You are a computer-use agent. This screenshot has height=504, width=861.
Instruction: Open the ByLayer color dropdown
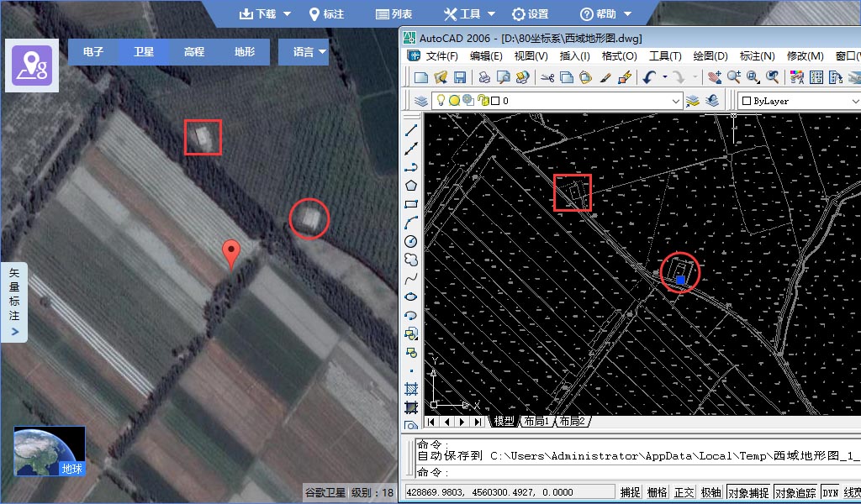click(854, 101)
